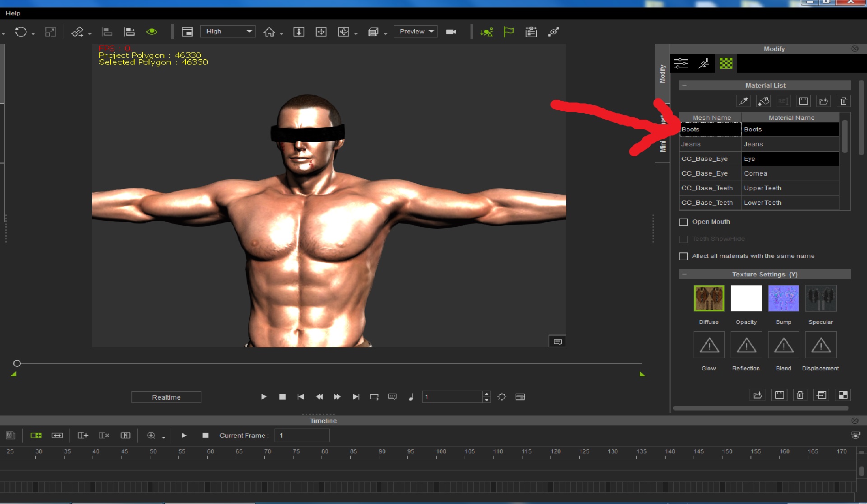The image size is (867, 504).
Task: Check Affect all materials with same name
Action: coord(683,256)
